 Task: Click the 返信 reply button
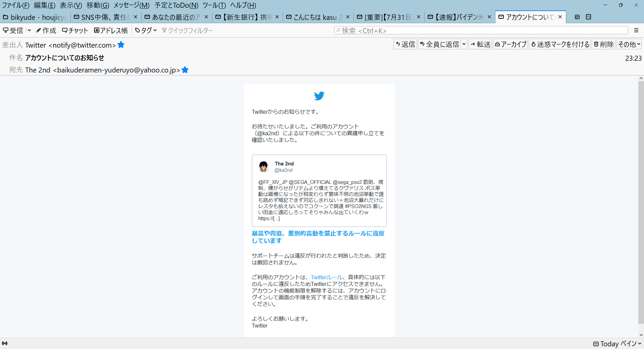pos(405,44)
